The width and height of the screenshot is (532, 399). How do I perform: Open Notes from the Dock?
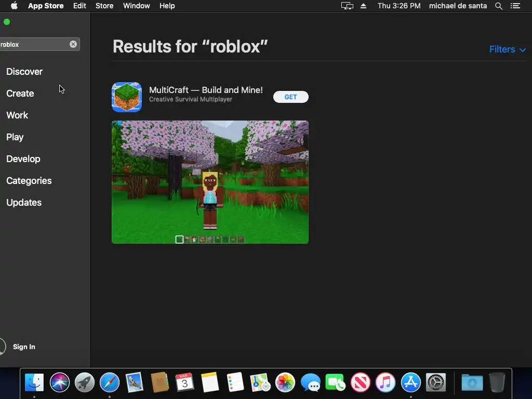(x=210, y=382)
